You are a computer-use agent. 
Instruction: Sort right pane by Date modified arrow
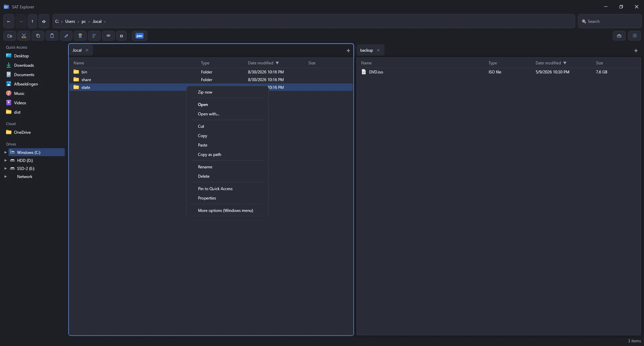pos(565,63)
